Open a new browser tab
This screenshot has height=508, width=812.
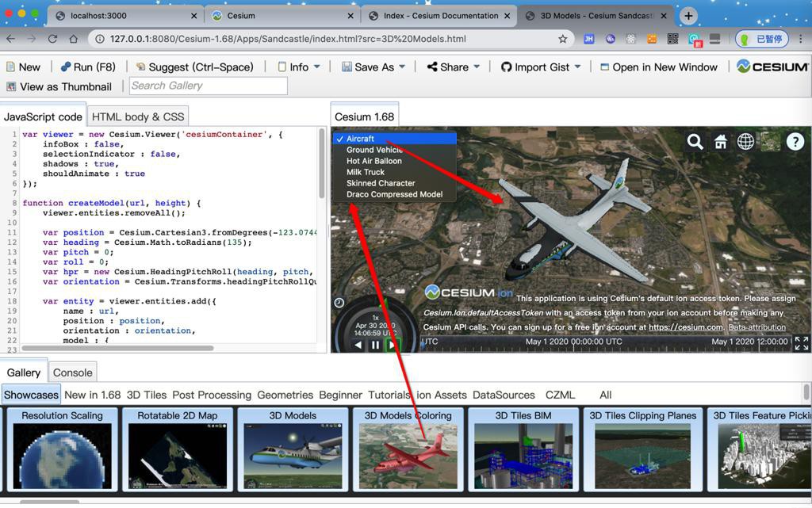point(688,16)
